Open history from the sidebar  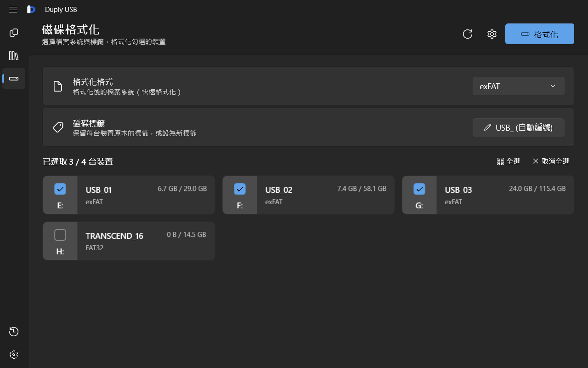[14, 332]
